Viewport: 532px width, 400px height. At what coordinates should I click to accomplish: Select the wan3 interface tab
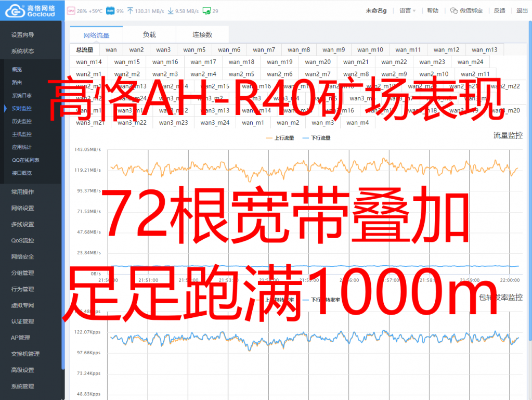tap(163, 50)
